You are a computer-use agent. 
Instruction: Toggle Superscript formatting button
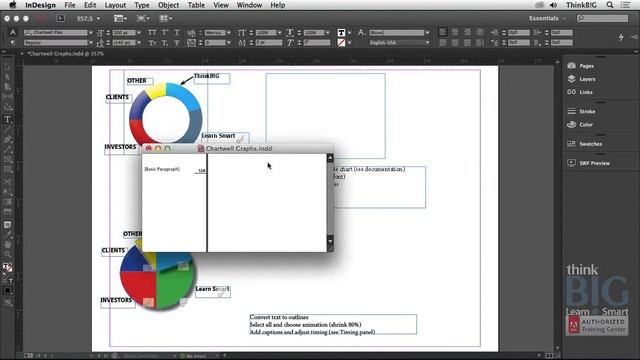tap(164, 32)
